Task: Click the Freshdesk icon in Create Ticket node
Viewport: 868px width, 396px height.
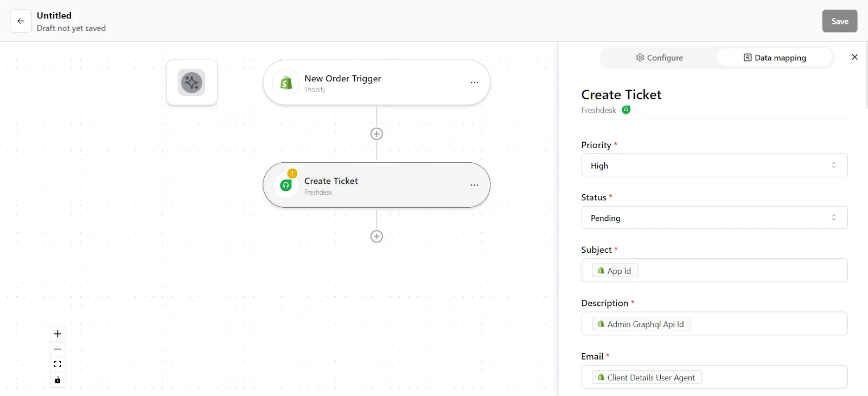Action: click(x=286, y=186)
